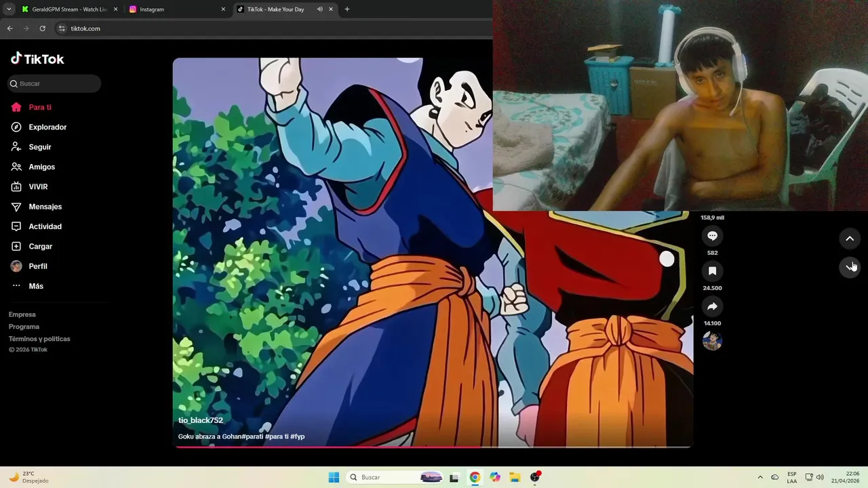This screenshot has height=488, width=868.
Task: Open Mensajes inbox
Action: coord(45,207)
